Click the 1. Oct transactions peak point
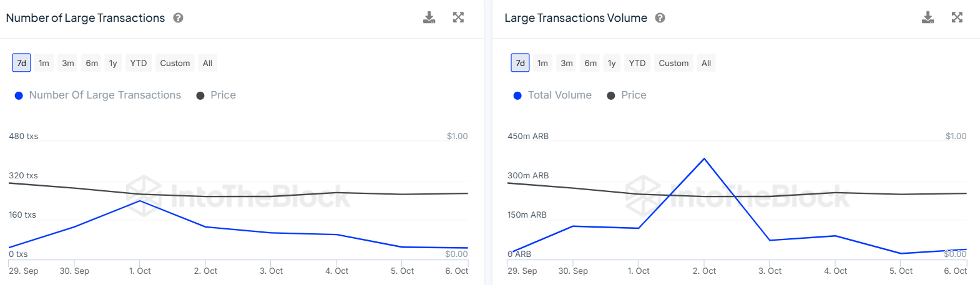Viewport: 980px width, 285px height. click(x=140, y=201)
